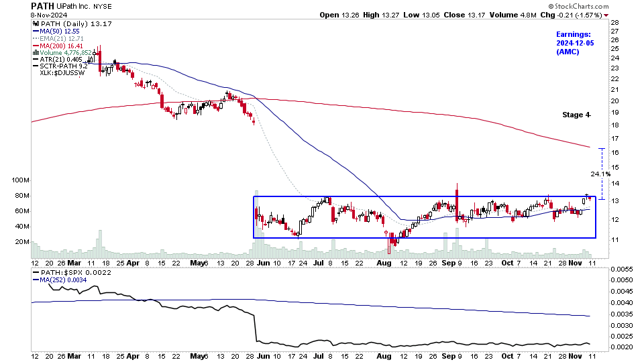Click the Stage 4- label
644x362 pixels.
coord(576,115)
